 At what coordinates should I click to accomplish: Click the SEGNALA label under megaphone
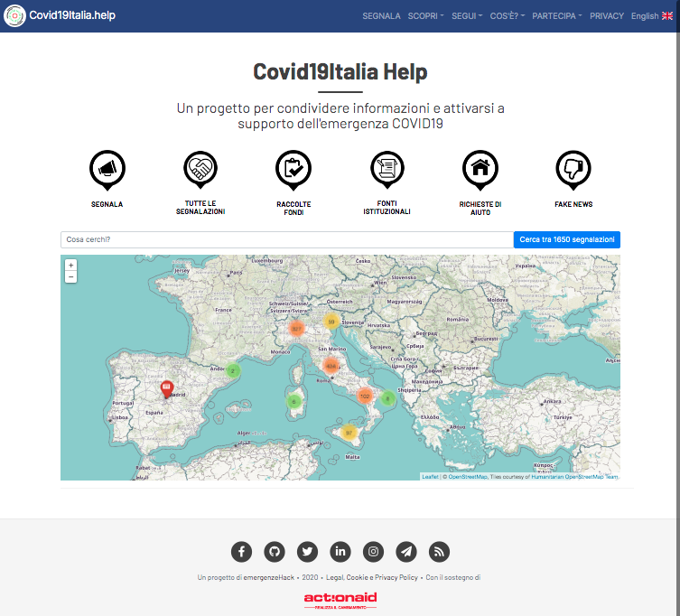pyautogui.click(x=107, y=204)
